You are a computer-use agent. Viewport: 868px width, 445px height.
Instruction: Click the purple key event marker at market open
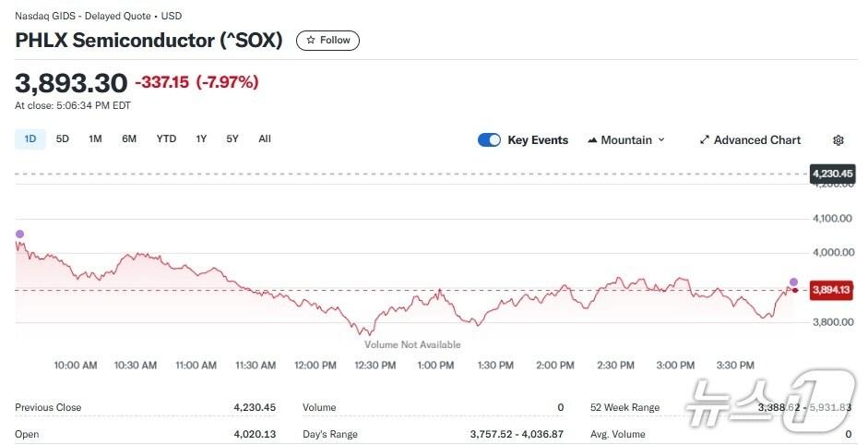point(19,235)
